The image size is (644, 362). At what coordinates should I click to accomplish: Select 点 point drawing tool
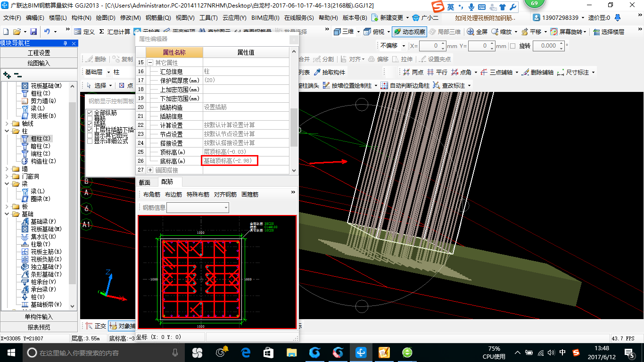(125, 85)
